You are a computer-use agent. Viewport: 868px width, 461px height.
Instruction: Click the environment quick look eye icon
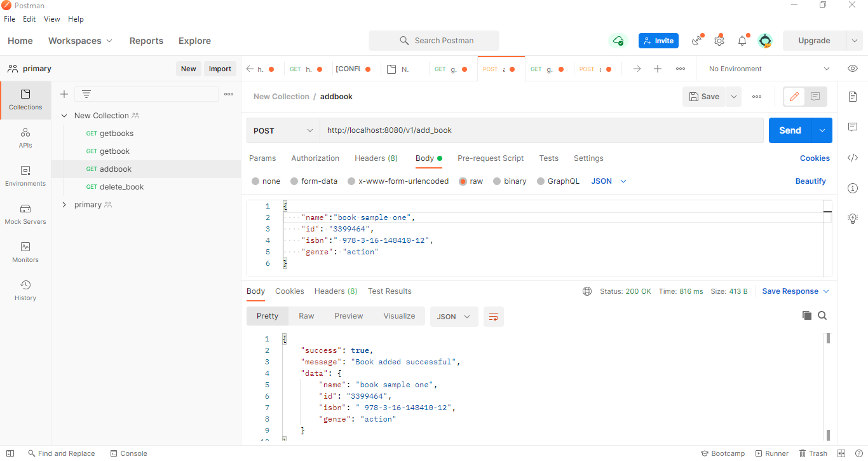(x=853, y=69)
